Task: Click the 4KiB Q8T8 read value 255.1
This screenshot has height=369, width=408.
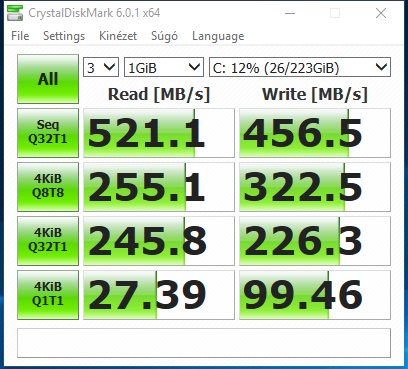Action: [x=159, y=187]
